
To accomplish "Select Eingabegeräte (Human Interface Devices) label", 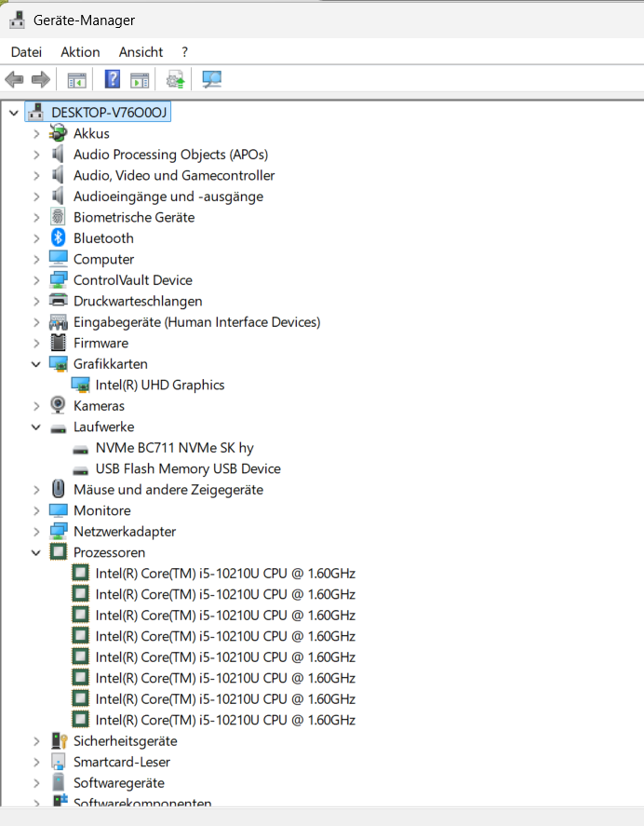I will click(x=197, y=322).
